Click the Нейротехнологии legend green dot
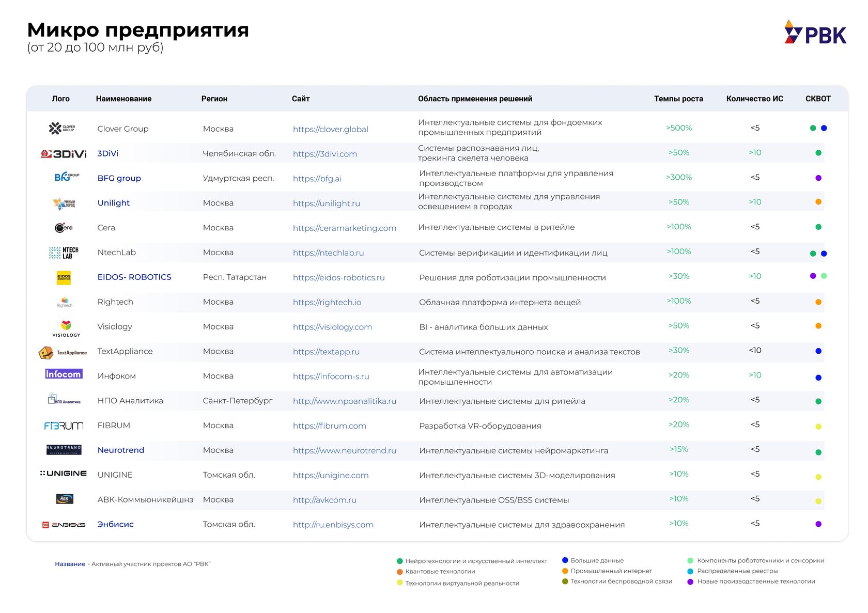 pyautogui.click(x=400, y=561)
